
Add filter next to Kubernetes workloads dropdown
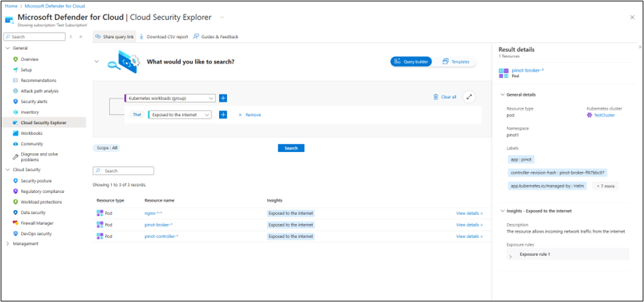tap(223, 98)
